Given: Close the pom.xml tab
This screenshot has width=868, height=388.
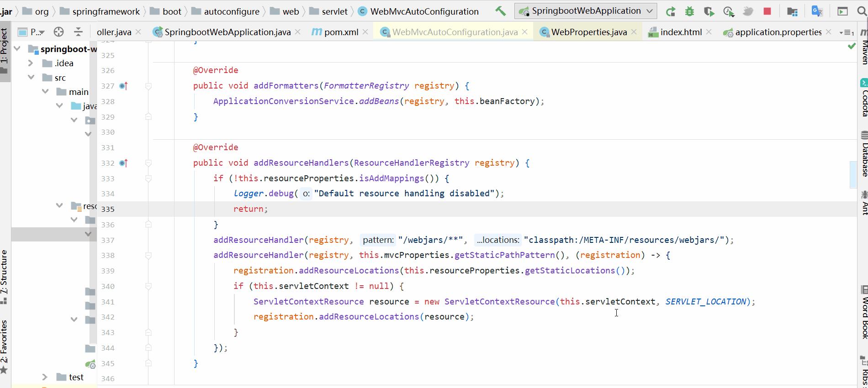Looking at the screenshot, I should pyautogui.click(x=365, y=32).
